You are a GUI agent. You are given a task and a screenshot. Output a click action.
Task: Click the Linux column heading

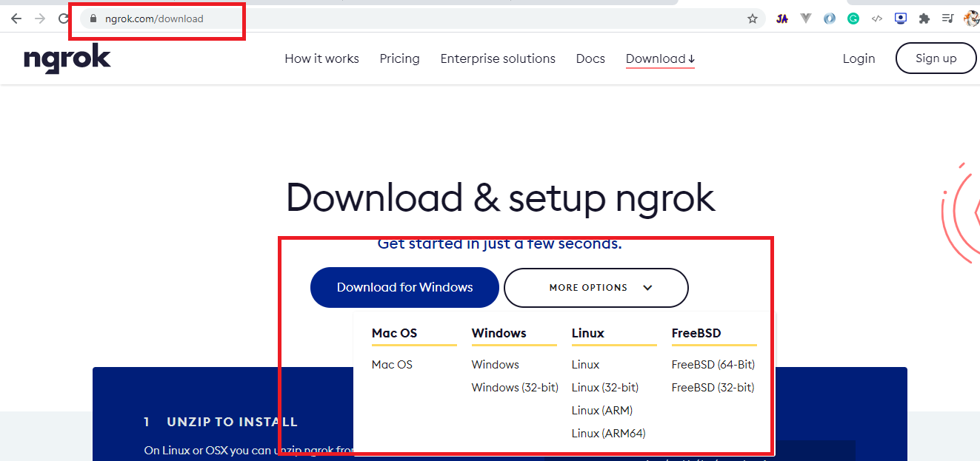[588, 333]
